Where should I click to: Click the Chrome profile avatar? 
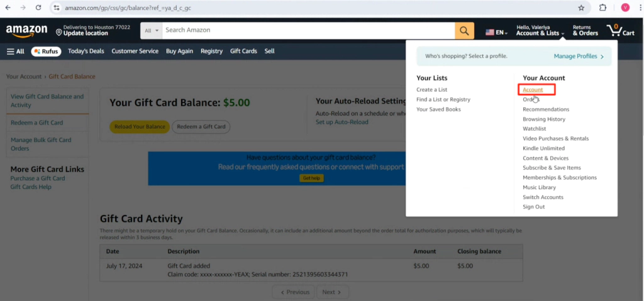tap(625, 8)
